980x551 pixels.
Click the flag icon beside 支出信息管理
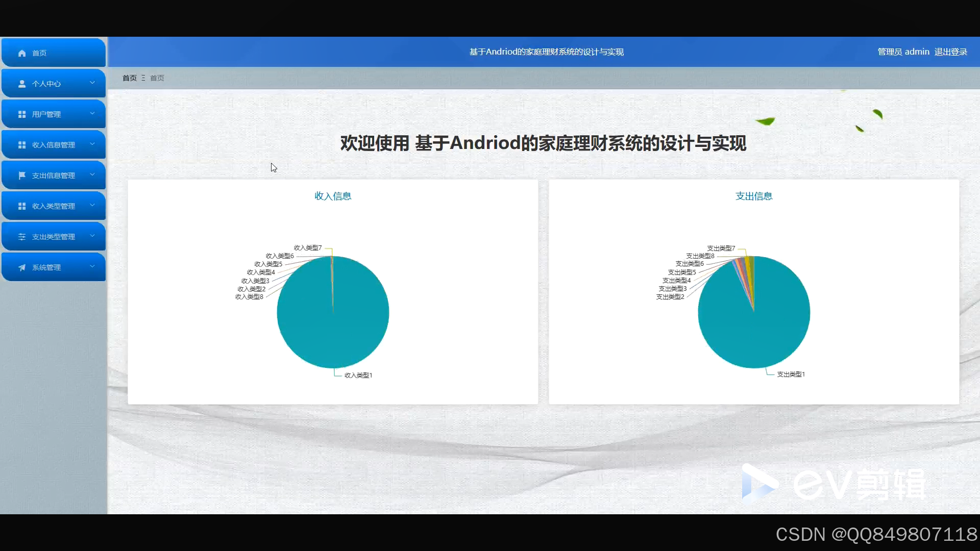point(22,176)
